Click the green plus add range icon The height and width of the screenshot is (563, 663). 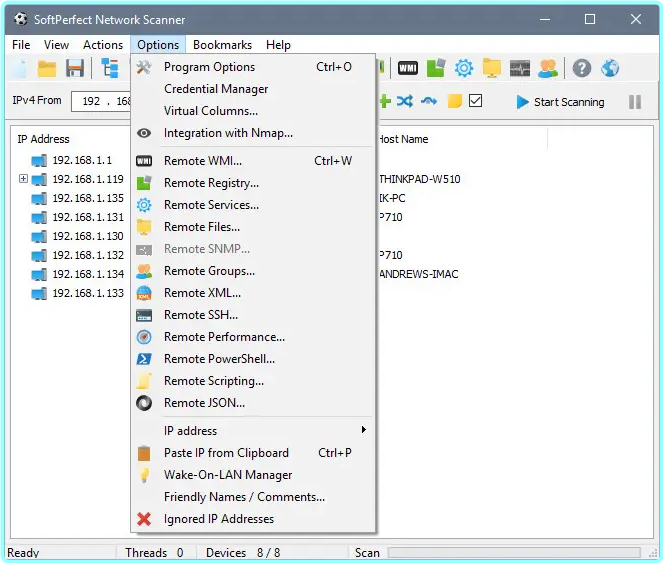(385, 102)
